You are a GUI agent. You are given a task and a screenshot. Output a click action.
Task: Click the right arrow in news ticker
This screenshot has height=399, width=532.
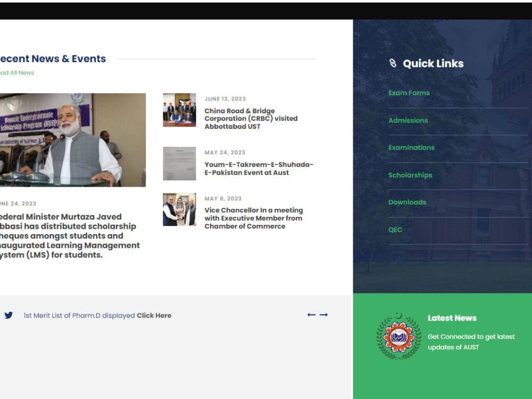(323, 315)
